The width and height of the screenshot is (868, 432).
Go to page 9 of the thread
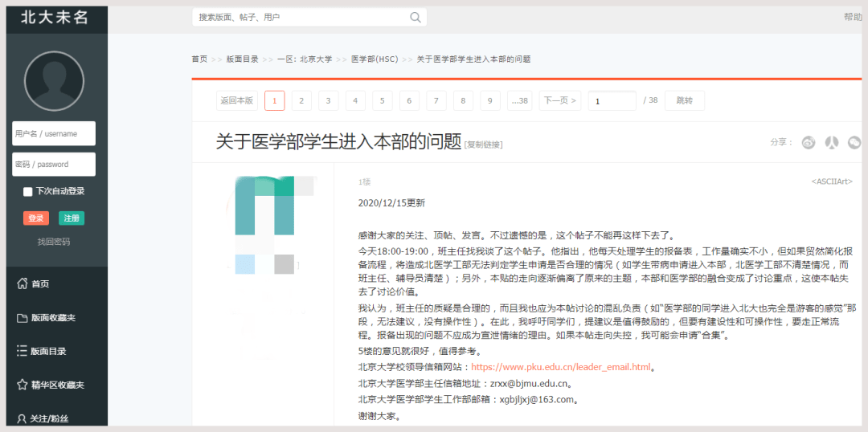point(490,100)
